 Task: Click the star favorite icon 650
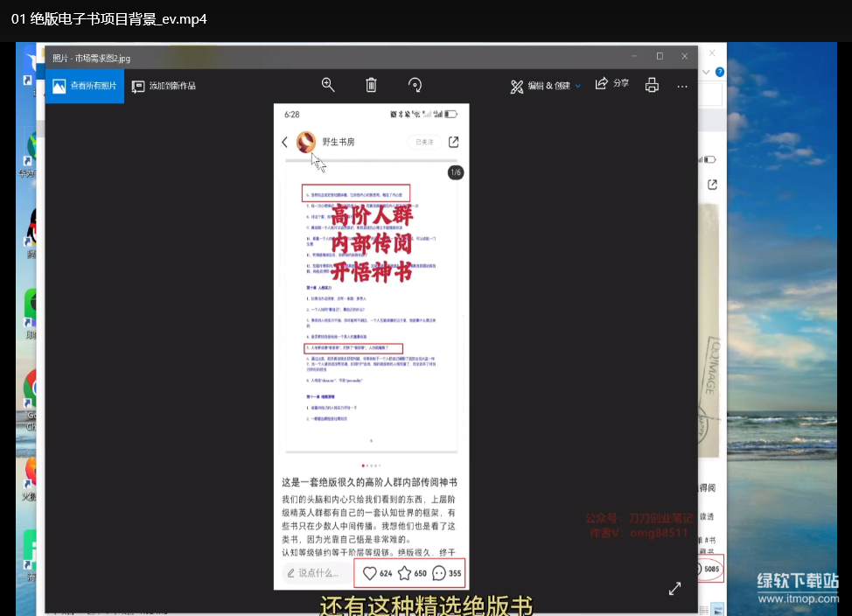404,573
